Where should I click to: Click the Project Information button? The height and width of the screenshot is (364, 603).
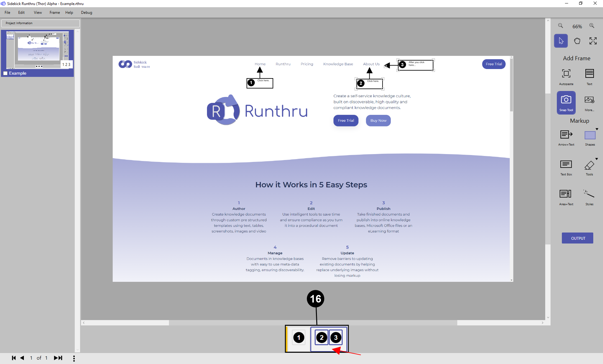[x=40, y=23]
